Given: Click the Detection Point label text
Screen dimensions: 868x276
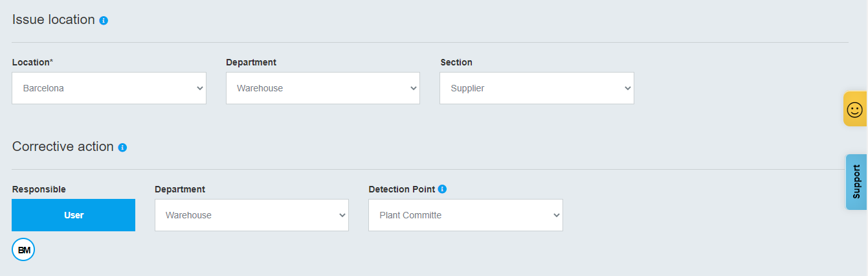Looking at the screenshot, I should (401, 189).
